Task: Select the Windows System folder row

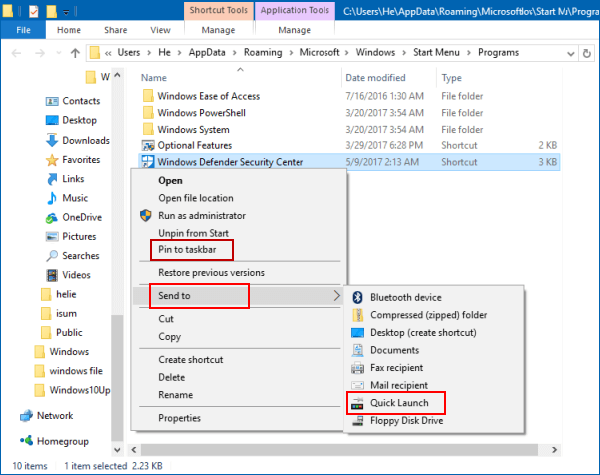Action: (348, 129)
